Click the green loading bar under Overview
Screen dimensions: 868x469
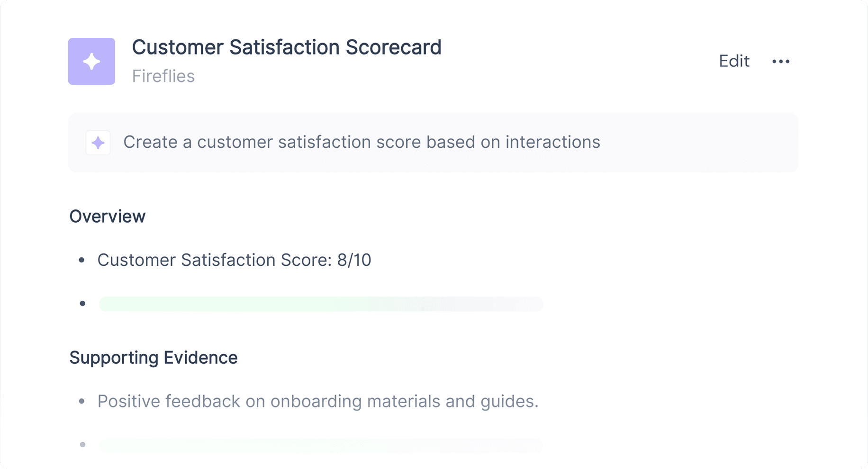point(321,304)
